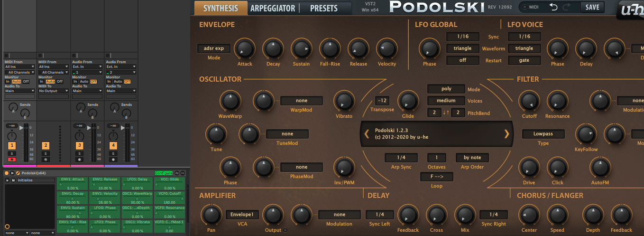Click the ENV1: Attack parameter slider
This screenshot has height=236, width=644.
click(72, 183)
